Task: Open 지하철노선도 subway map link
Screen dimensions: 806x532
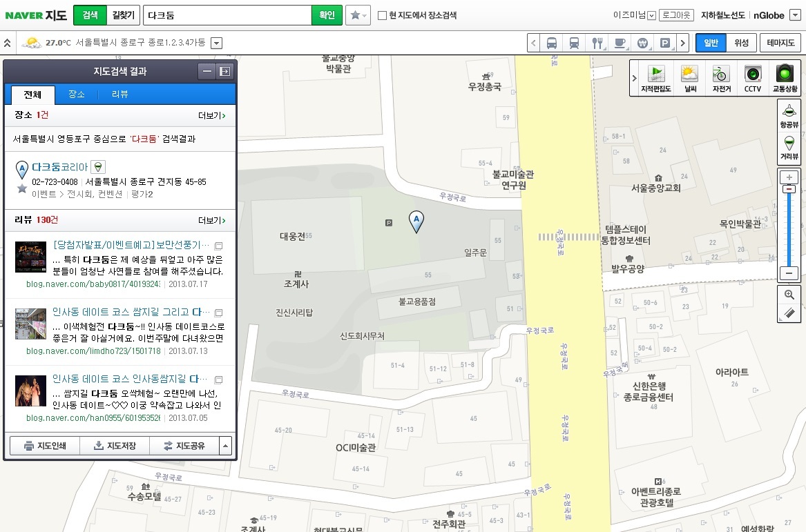Action: pyautogui.click(x=722, y=15)
